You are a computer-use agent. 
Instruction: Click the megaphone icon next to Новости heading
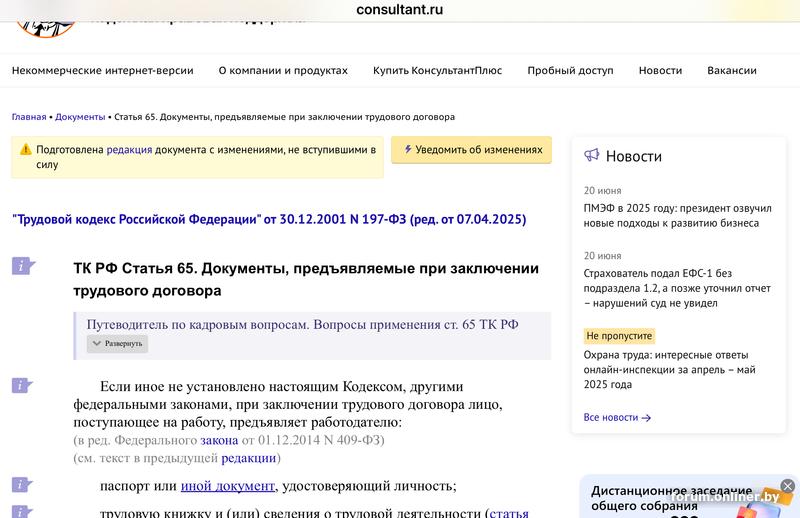click(591, 155)
